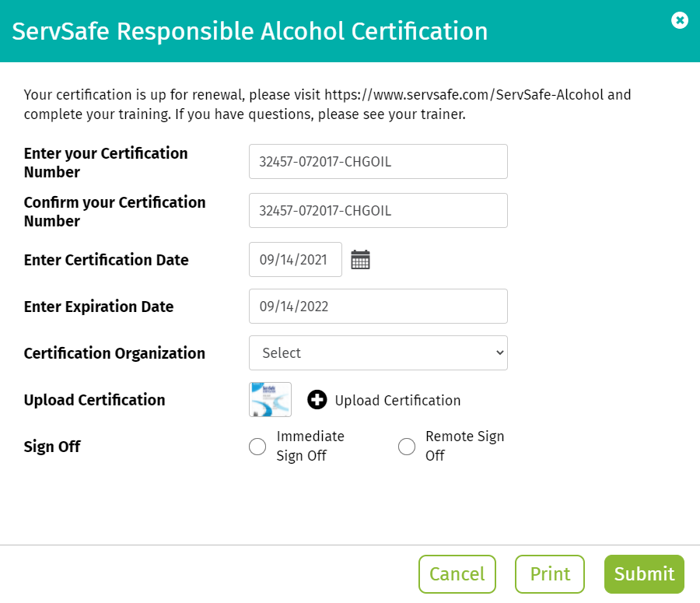The image size is (700, 603).
Task: Click the Cancel button
Action: tap(457, 574)
